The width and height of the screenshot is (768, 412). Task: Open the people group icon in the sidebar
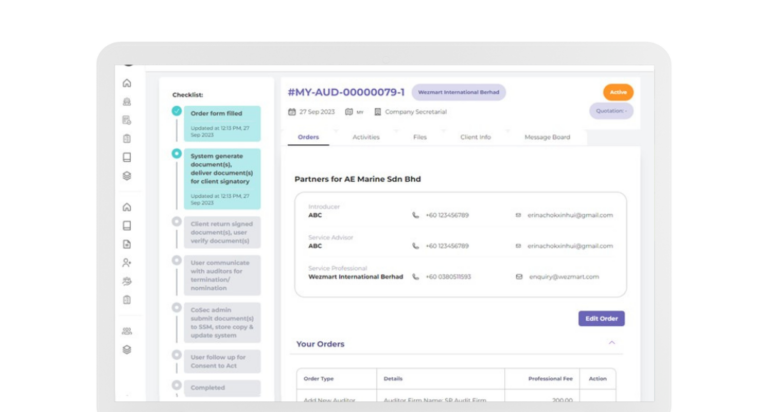[x=127, y=331]
